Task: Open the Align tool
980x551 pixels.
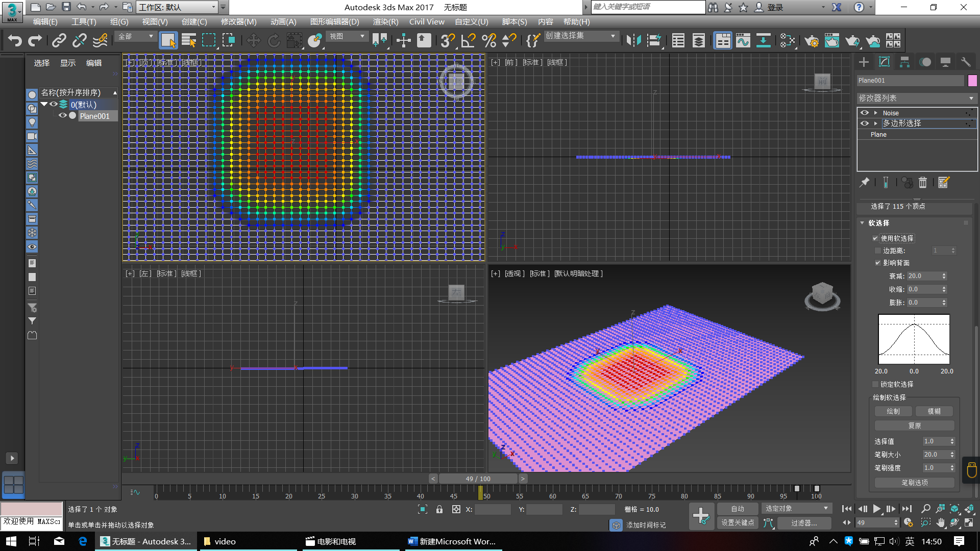Action: pos(654,40)
